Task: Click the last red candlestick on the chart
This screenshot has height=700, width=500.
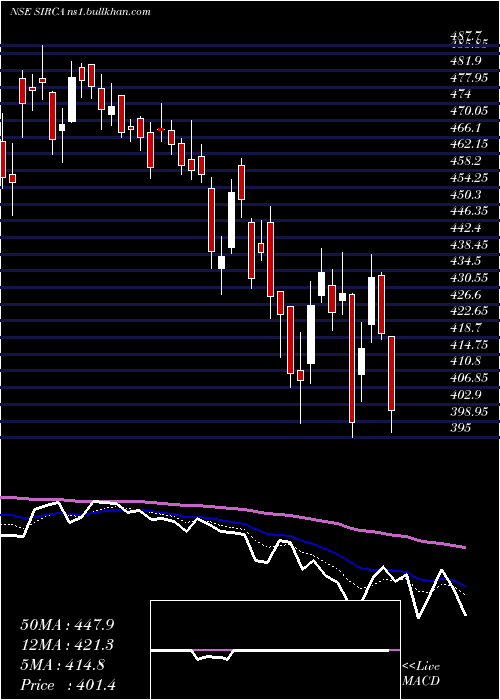Action: pos(392,373)
